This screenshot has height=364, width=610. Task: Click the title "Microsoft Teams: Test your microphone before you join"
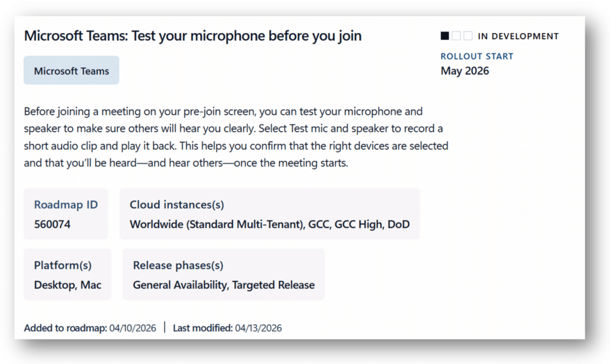(x=193, y=36)
